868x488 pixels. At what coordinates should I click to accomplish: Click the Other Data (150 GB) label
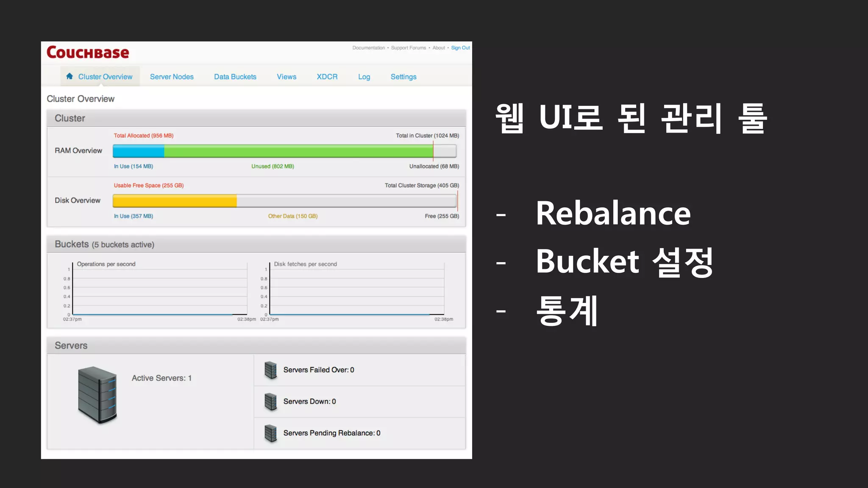tap(293, 216)
